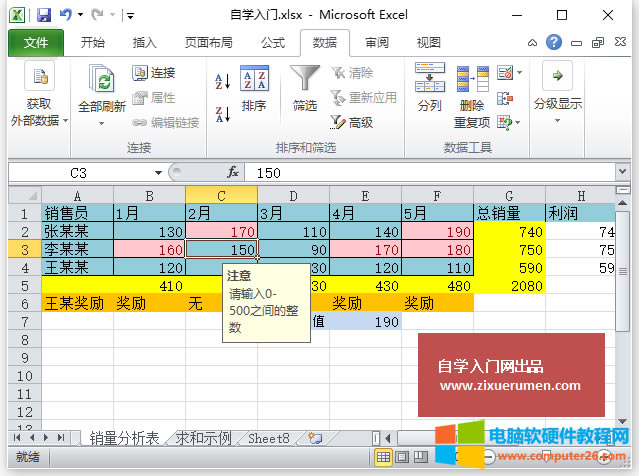Image resolution: width=639 pixels, height=476 pixels.
Task: Open the Name Box dropdown arrow
Action: pos(159,172)
